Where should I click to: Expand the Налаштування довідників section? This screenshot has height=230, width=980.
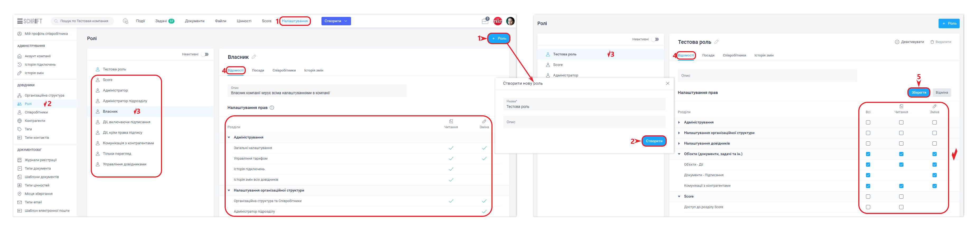point(679,144)
